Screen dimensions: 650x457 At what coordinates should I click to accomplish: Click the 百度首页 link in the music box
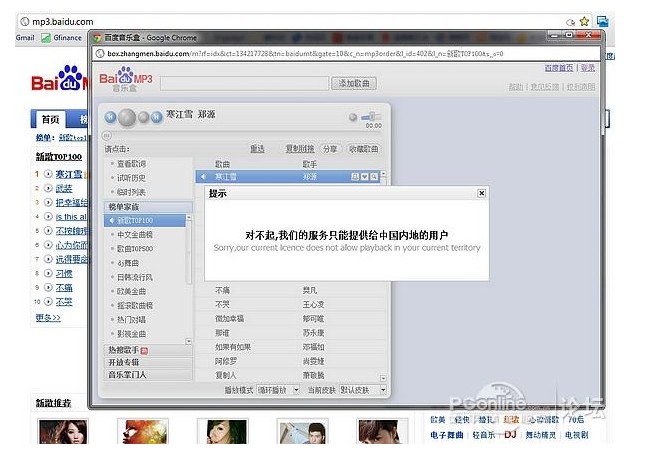tap(559, 68)
